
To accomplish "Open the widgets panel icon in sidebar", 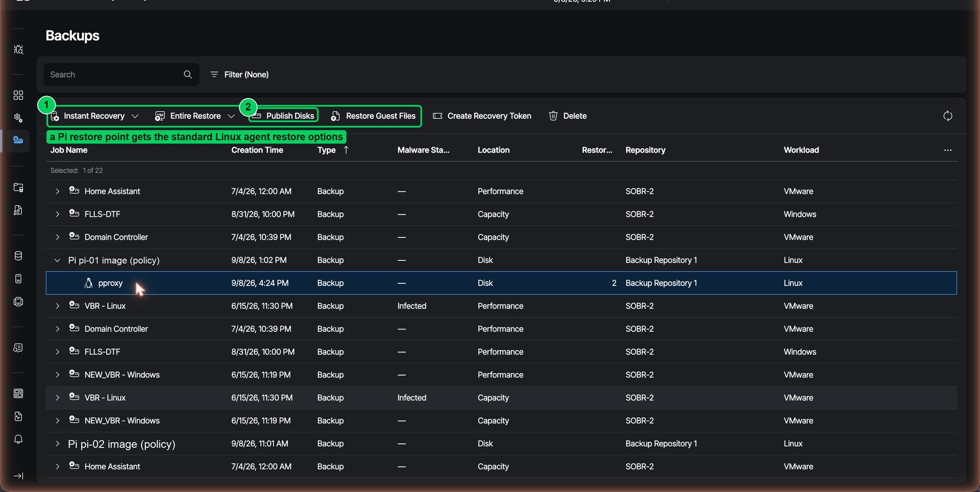I will click(x=19, y=393).
